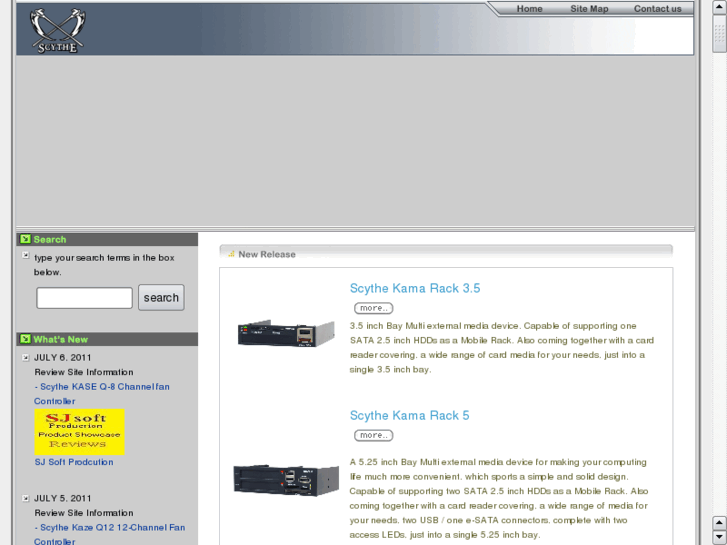
Task: Click the Kama Rack 5 product image
Action: [286, 480]
